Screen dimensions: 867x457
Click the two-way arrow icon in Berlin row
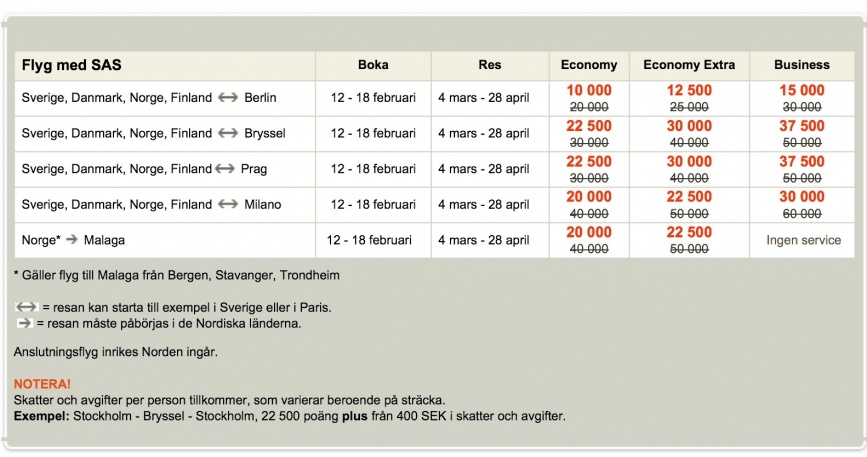click(x=228, y=98)
